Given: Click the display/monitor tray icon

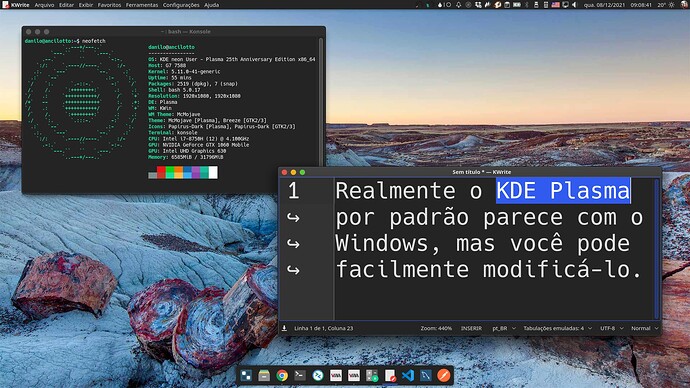Looking at the screenshot, I should pos(565,5).
